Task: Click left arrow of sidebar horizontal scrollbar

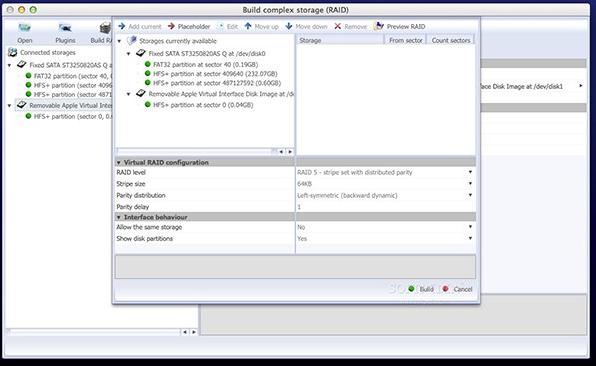Action: tap(185, 332)
